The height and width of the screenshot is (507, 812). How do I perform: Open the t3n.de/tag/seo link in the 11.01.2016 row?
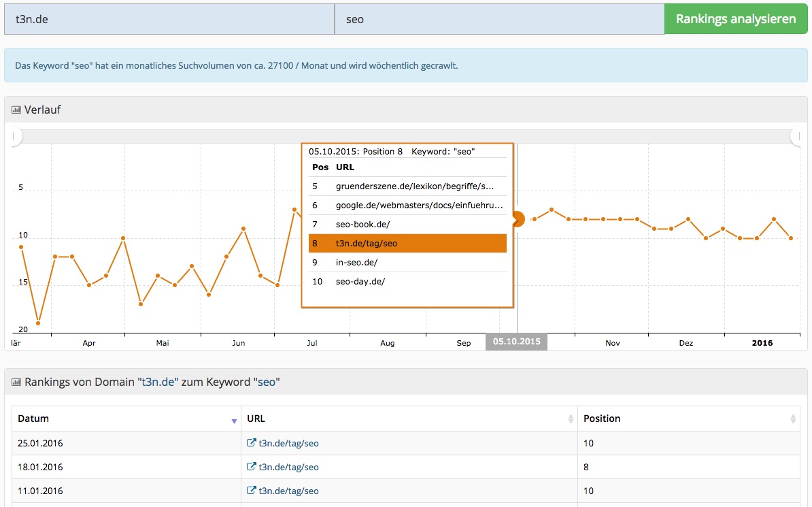click(288, 491)
